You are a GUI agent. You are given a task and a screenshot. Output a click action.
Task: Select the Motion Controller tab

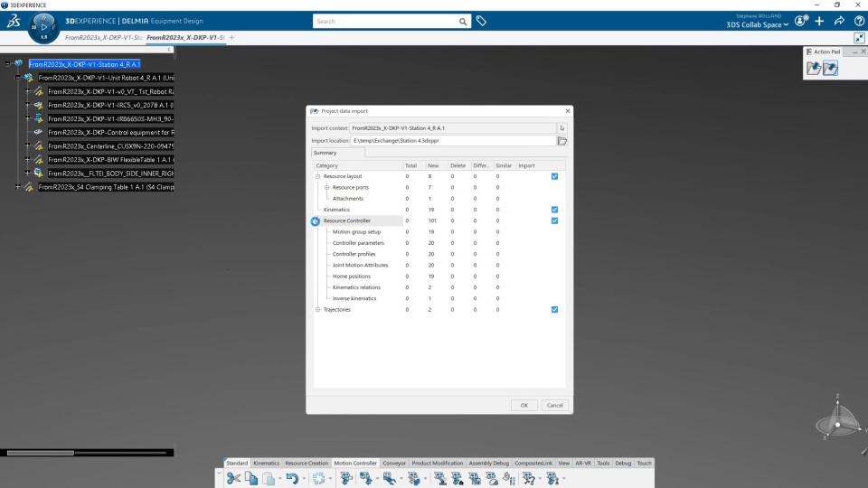(355, 463)
